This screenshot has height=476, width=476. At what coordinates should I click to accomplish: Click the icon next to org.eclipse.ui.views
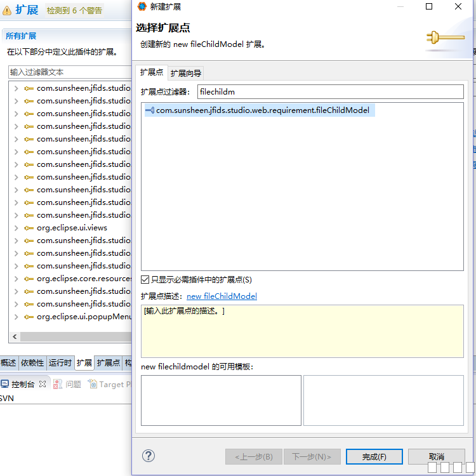tap(29, 228)
